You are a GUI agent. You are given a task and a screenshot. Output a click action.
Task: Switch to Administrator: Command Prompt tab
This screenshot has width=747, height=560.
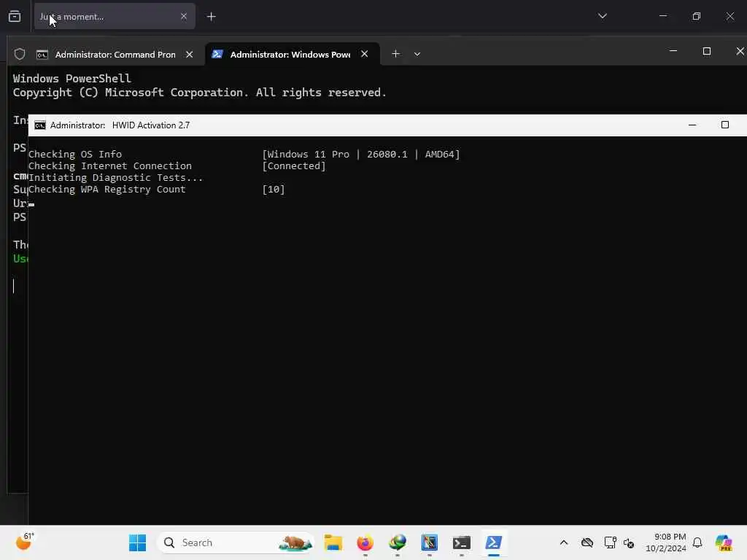pos(115,54)
